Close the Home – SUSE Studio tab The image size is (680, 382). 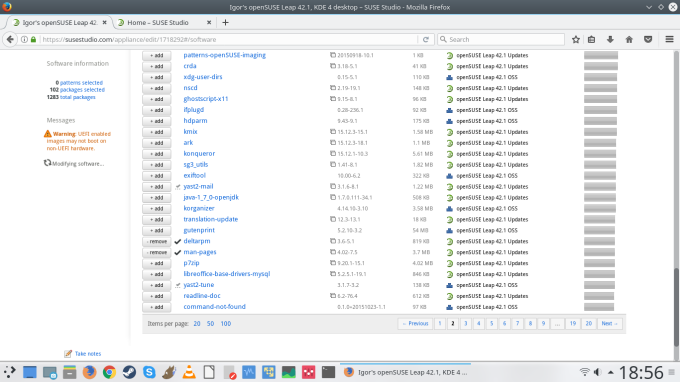(x=209, y=23)
